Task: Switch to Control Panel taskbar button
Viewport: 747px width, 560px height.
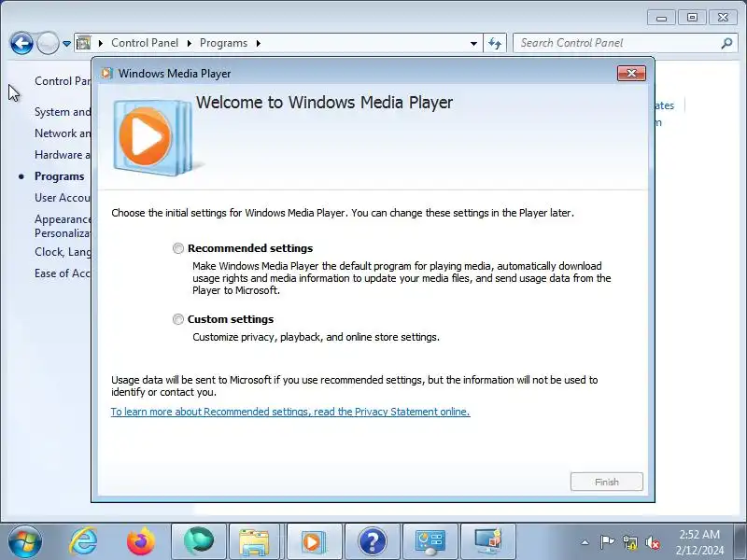Action: (430, 541)
